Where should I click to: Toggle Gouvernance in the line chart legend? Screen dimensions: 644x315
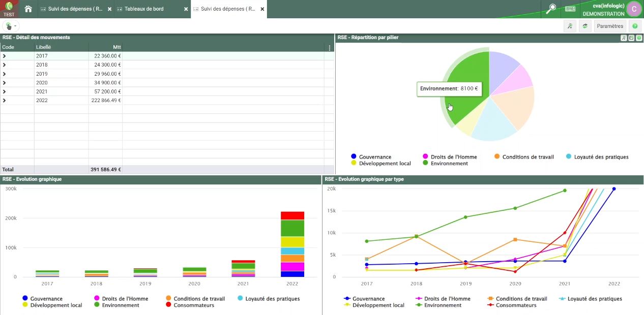tap(364, 299)
